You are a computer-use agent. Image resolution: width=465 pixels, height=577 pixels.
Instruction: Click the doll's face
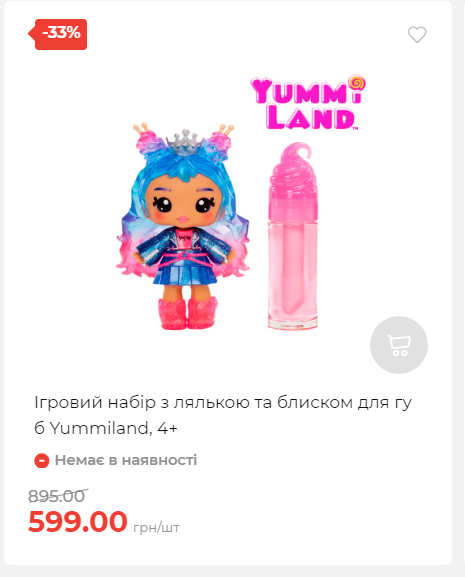183,202
